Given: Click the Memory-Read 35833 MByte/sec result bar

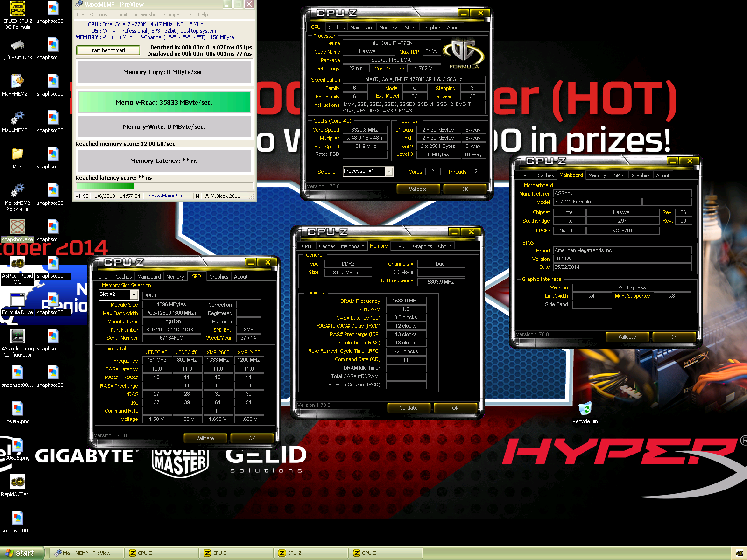Looking at the screenshot, I should click(x=164, y=102).
